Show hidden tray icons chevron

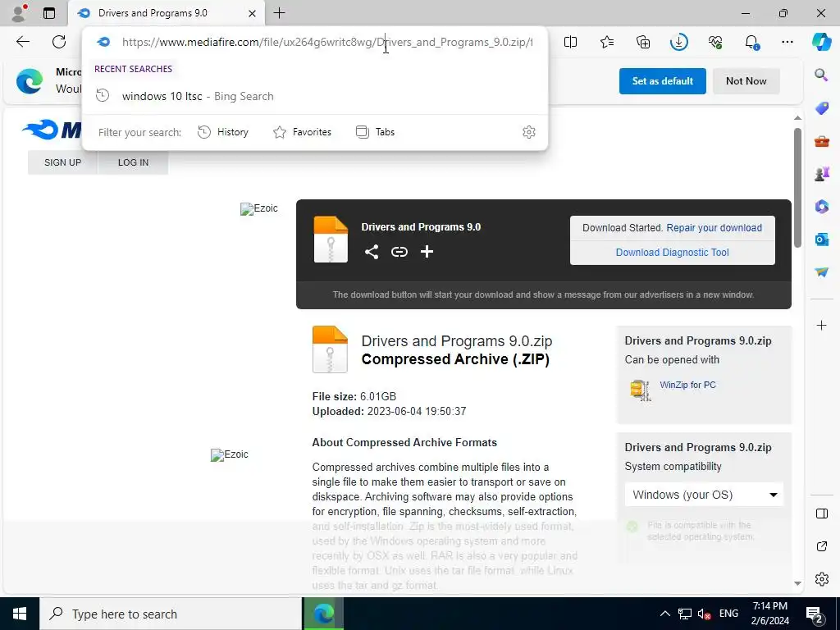pos(664,614)
